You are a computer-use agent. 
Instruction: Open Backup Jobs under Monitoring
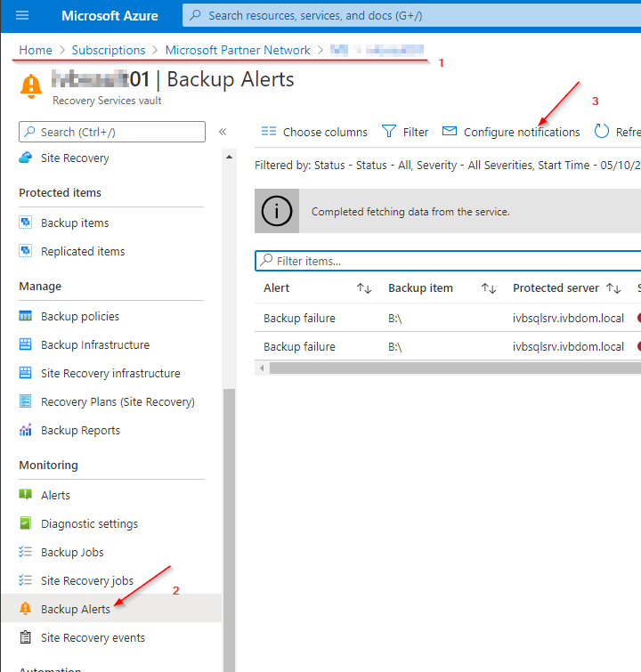72,552
